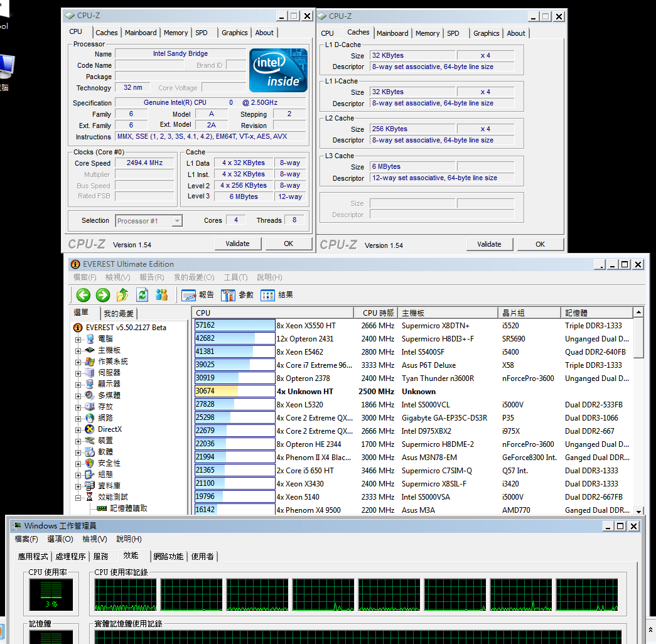Viewport: 656px width, 644px height.
Task: Switch to 網路功能 tab in Task Manager
Action: pyautogui.click(x=168, y=556)
